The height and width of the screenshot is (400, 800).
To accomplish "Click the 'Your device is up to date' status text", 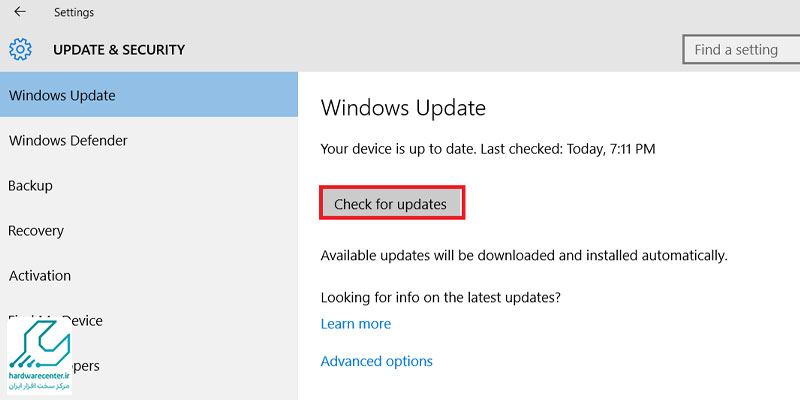I will 488,149.
